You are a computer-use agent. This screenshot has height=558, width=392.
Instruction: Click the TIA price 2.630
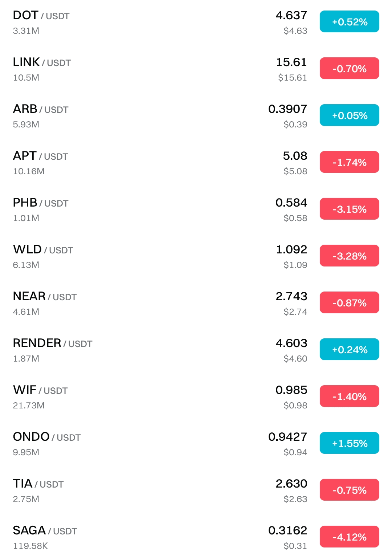click(291, 484)
